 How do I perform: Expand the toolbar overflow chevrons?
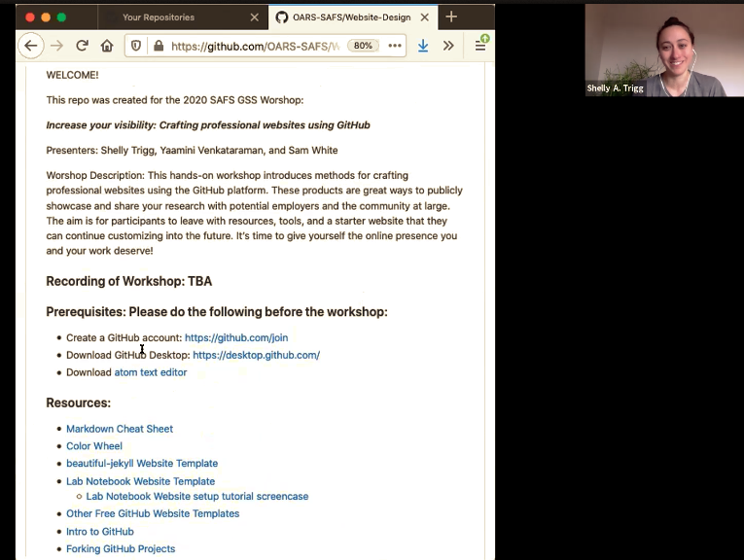[x=448, y=46]
